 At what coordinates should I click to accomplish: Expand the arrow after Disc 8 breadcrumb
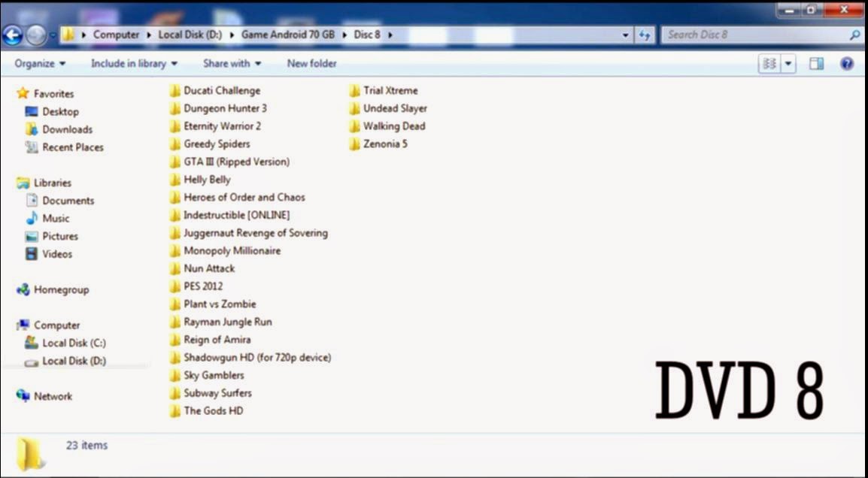pyautogui.click(x=390, y=35)
